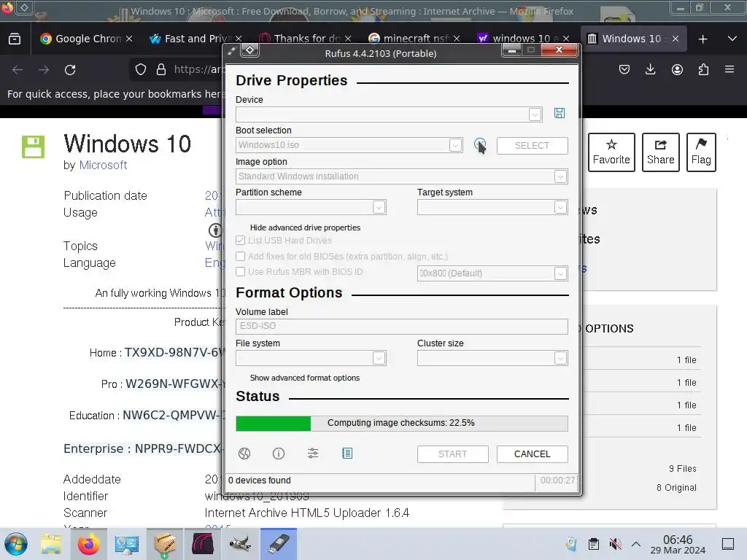Collapse via Hide advanced drive properties
The height and width of the screenshot is (560, 747).
pyautogui.click(x=305, y=227)
